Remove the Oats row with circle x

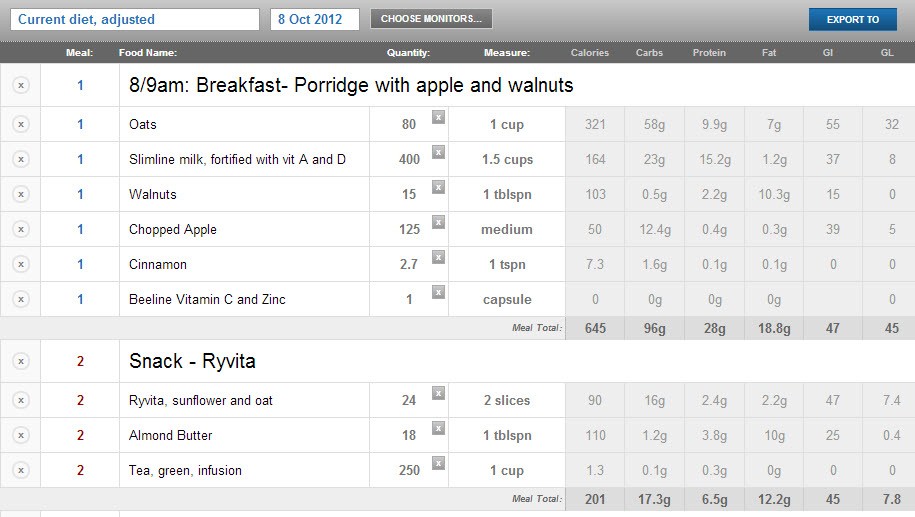tap(21, 124)
